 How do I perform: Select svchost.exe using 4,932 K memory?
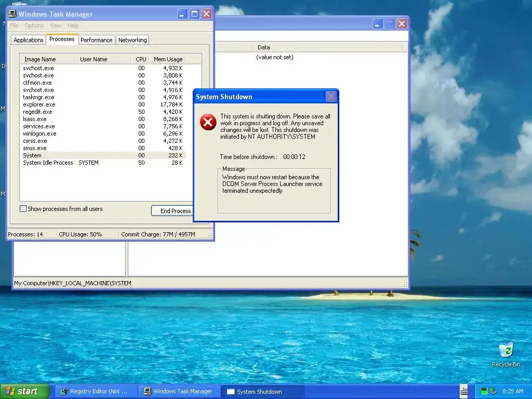click(103, 68)
